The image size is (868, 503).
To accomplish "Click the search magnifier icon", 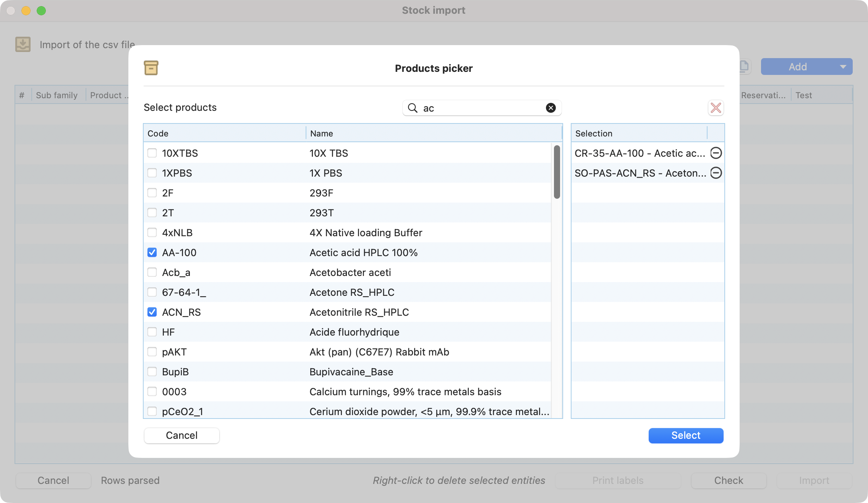I will (x=413, y=108).
